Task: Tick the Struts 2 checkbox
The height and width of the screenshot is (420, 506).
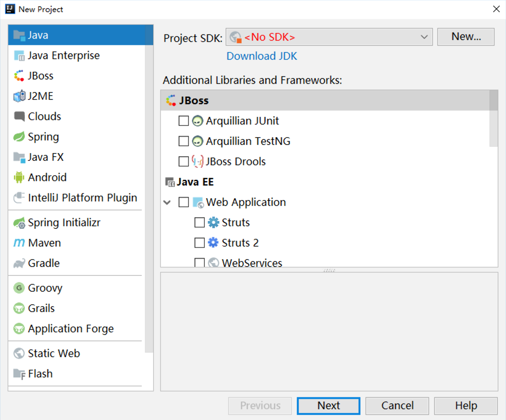Action: [200, 243]
